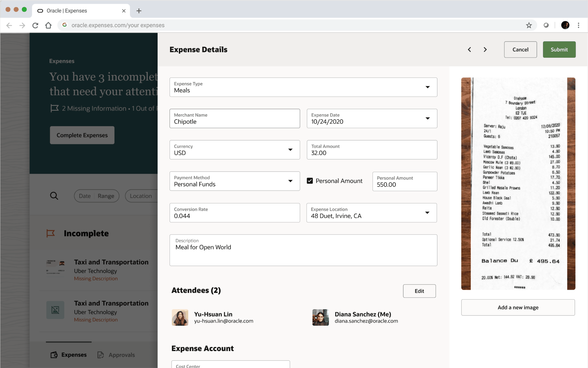Submit the expense
Viewport: 588px width, 368px height.
coord(559,50)
